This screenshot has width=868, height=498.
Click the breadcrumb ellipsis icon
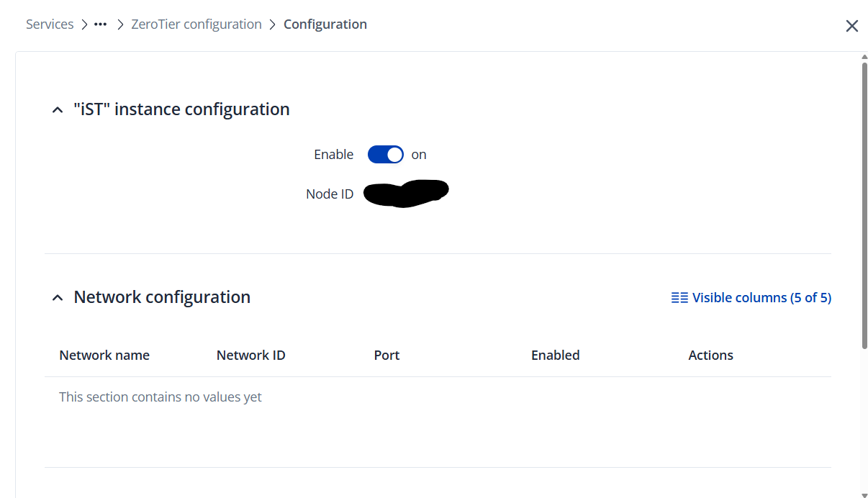point(101,24)
